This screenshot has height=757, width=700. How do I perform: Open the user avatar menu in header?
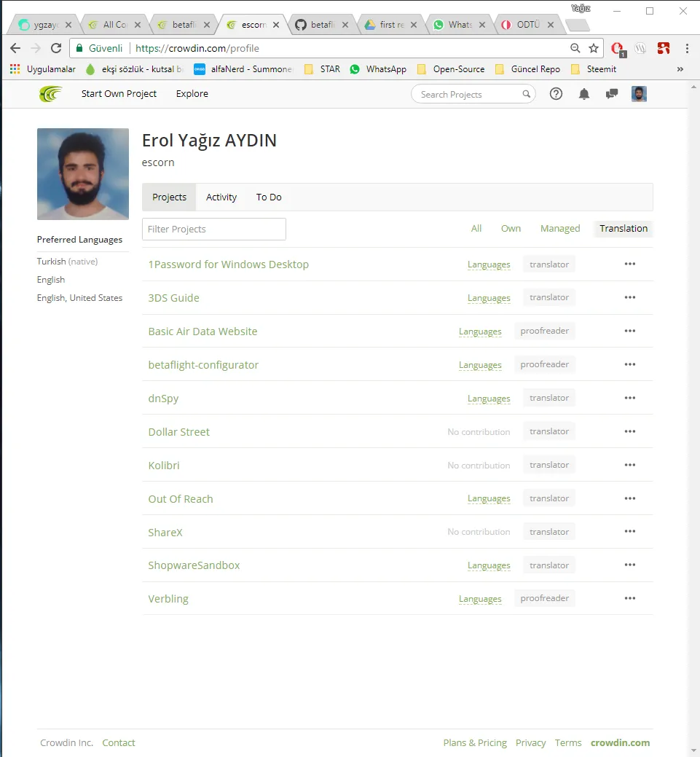(639, 94)
